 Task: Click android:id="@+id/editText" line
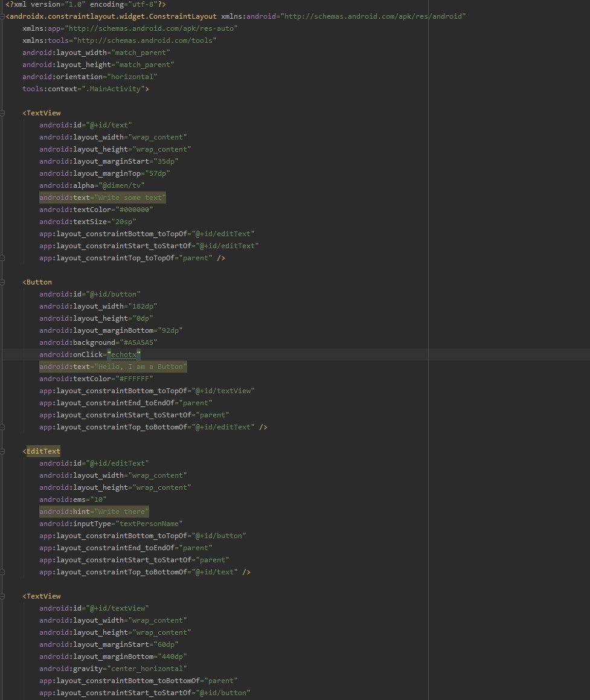click(94, 463)
